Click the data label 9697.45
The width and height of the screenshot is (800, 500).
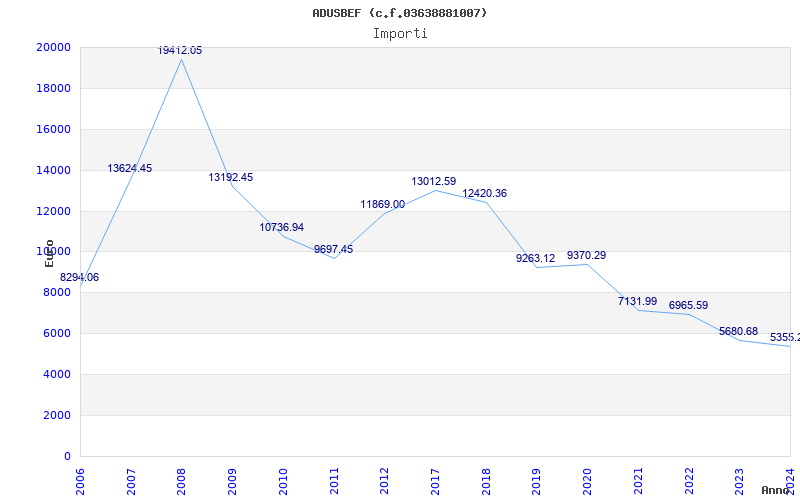tap(333, 249)
